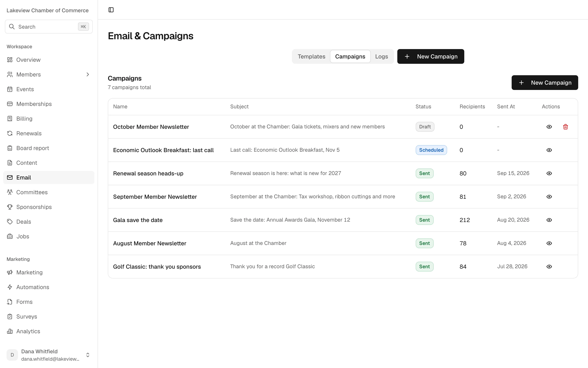Open the Automations link
Screen dimensions: 588x368
coord(49,287)
